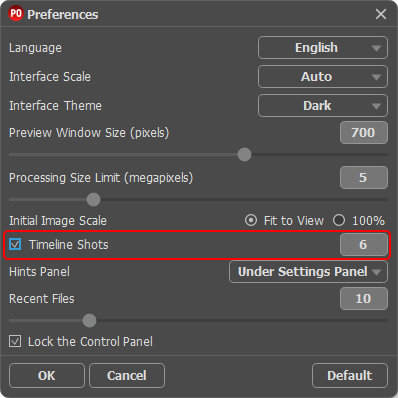398x398 pixels.
Task: Expand the Hints Panel dropdown
Action: (x=308, y=272)
